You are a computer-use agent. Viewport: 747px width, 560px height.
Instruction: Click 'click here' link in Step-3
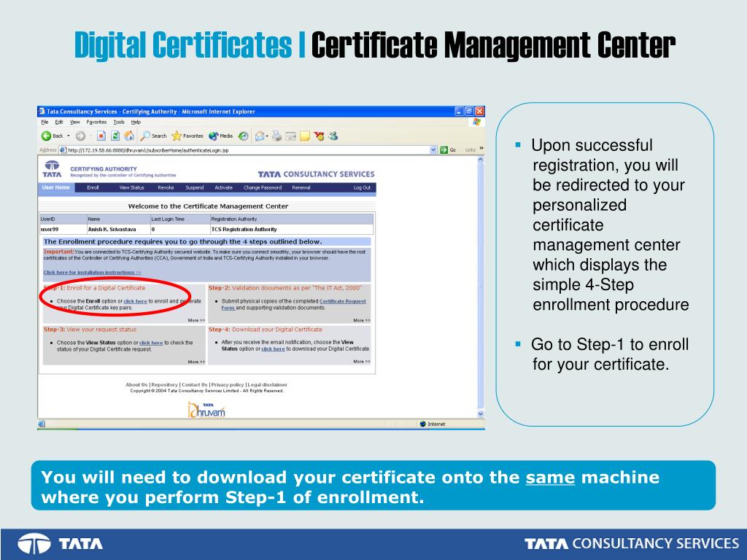(x=151, y=343)
